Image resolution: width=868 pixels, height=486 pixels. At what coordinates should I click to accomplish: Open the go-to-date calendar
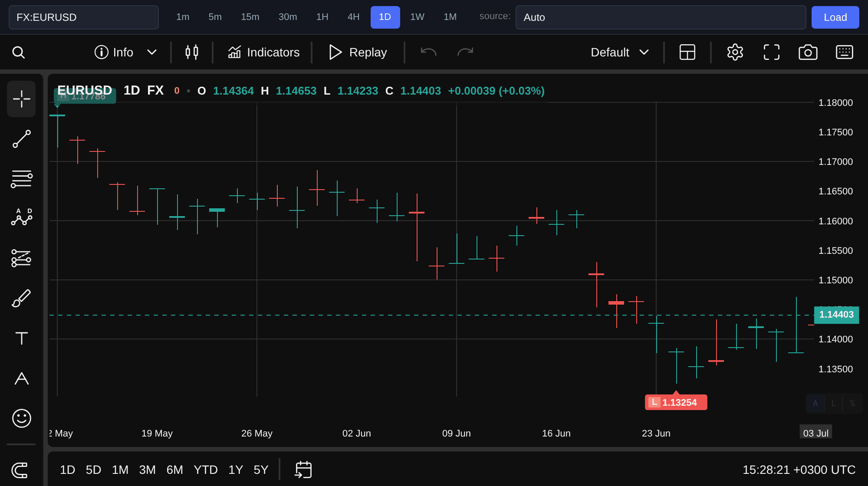(x=303, y=470)
